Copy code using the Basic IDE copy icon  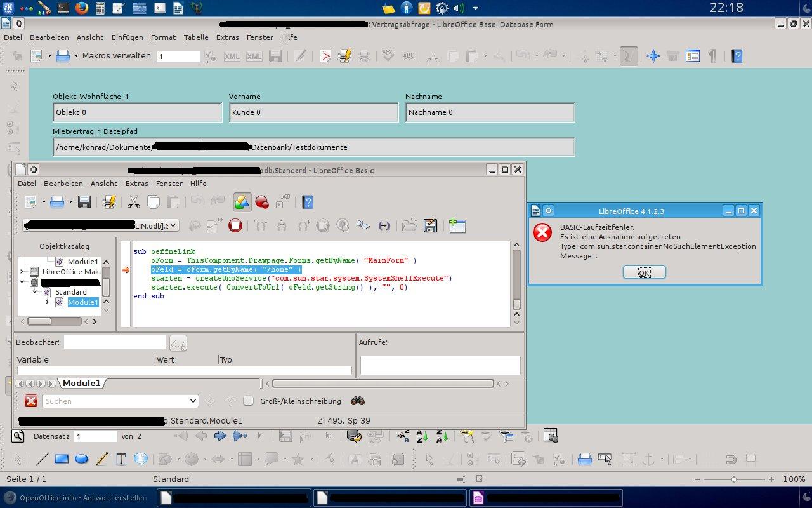(x=154, y=202)
